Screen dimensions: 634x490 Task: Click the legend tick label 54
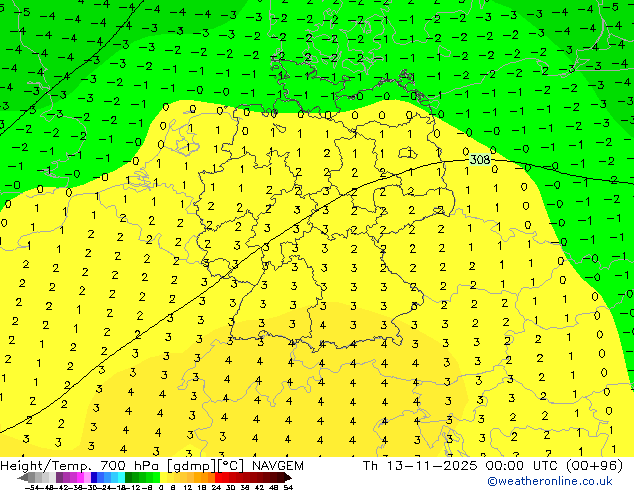(x=288, y=488)
